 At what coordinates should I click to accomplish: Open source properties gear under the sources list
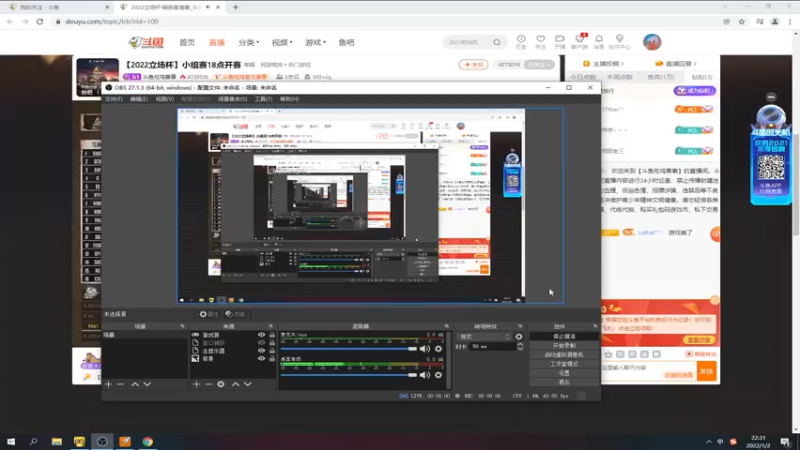[x=221, y=384]
